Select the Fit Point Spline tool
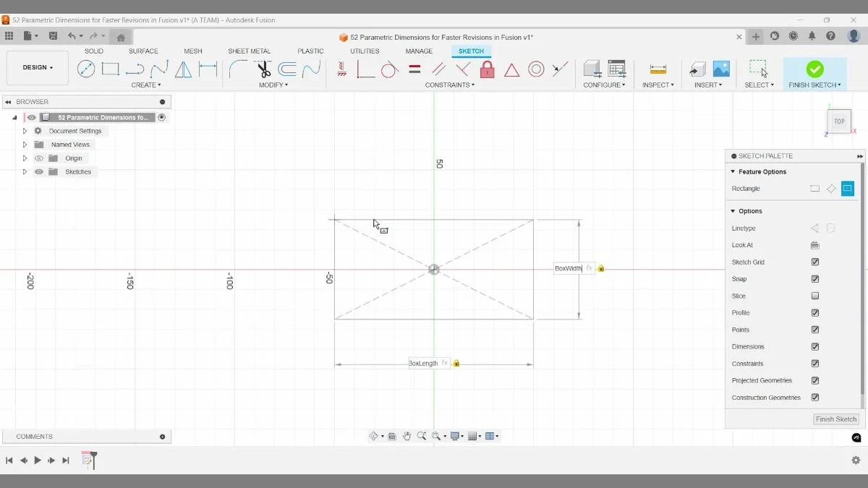Screen dimensions: 868x488 coord(158,69)
